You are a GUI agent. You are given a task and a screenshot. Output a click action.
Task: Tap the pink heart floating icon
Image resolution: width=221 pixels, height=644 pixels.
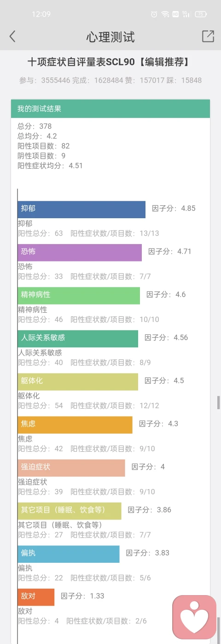pyautogui.click(x=194, y=617)
